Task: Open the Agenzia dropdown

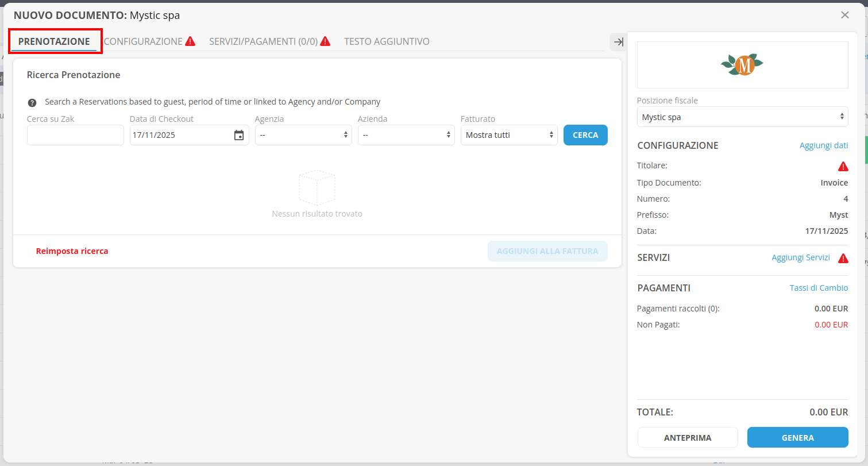Action: (303, 135)
